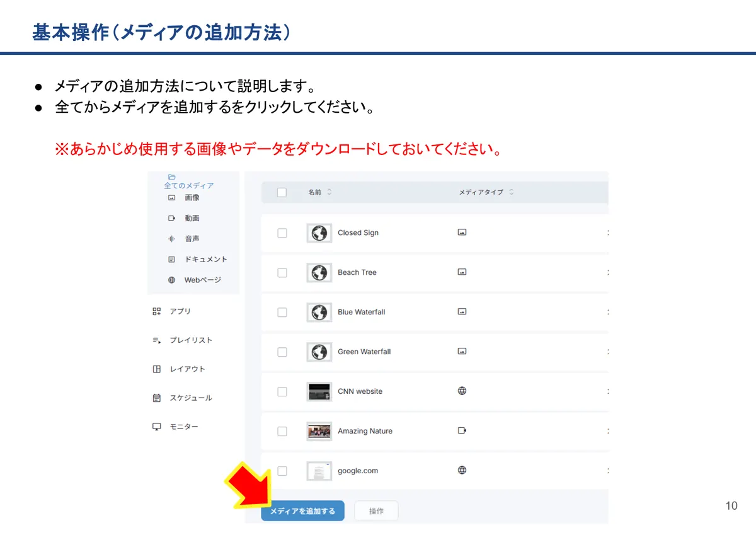Go to スケジュール section

click(191, 398)
